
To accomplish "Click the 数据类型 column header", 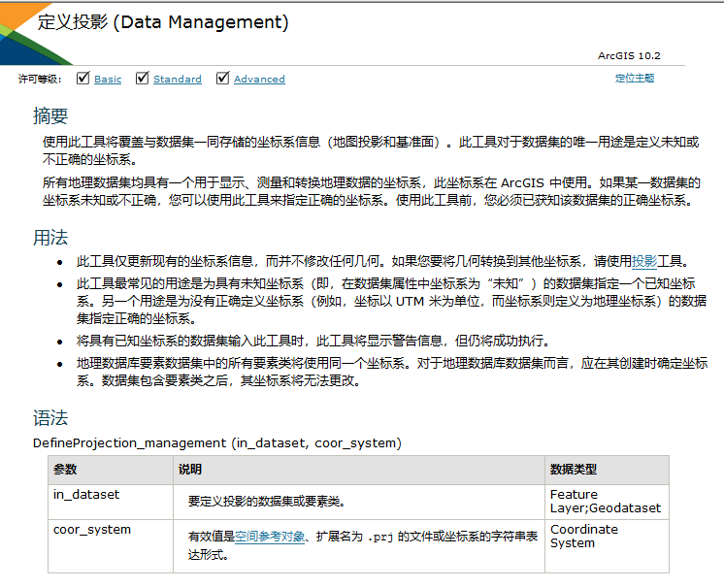I will 573,470.
